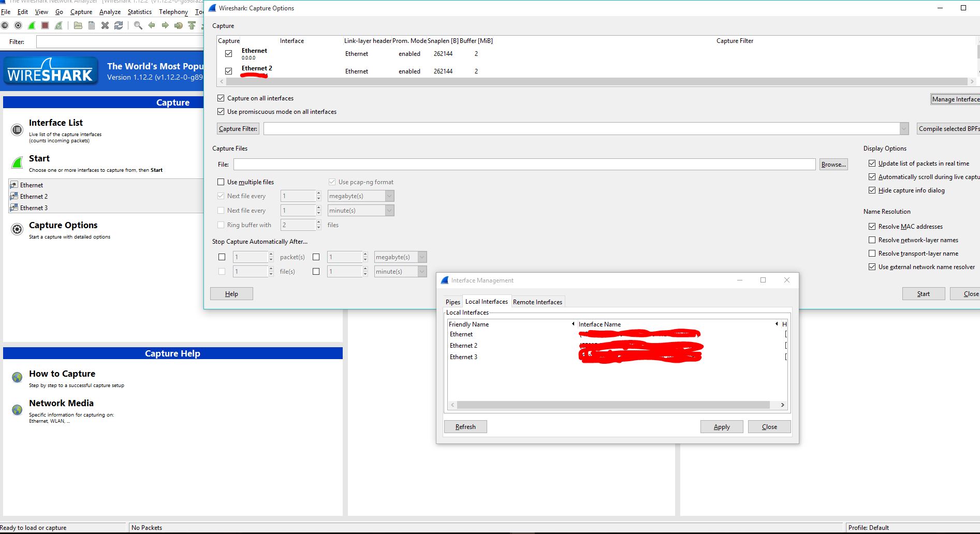The image size is (980, 534).
Task: Select the Local Interfaces tab
Action: (486, 302)
